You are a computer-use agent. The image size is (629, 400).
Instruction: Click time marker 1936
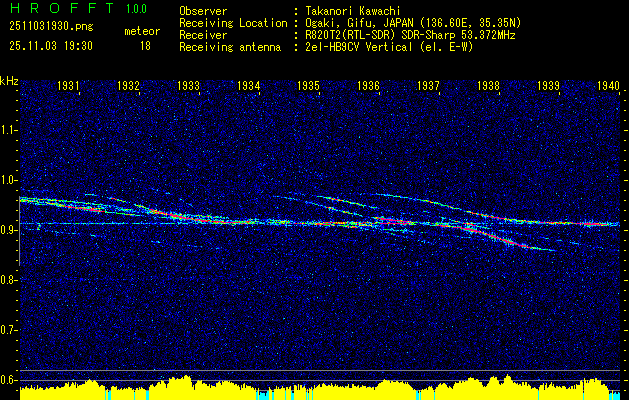(x=368, y=86)
